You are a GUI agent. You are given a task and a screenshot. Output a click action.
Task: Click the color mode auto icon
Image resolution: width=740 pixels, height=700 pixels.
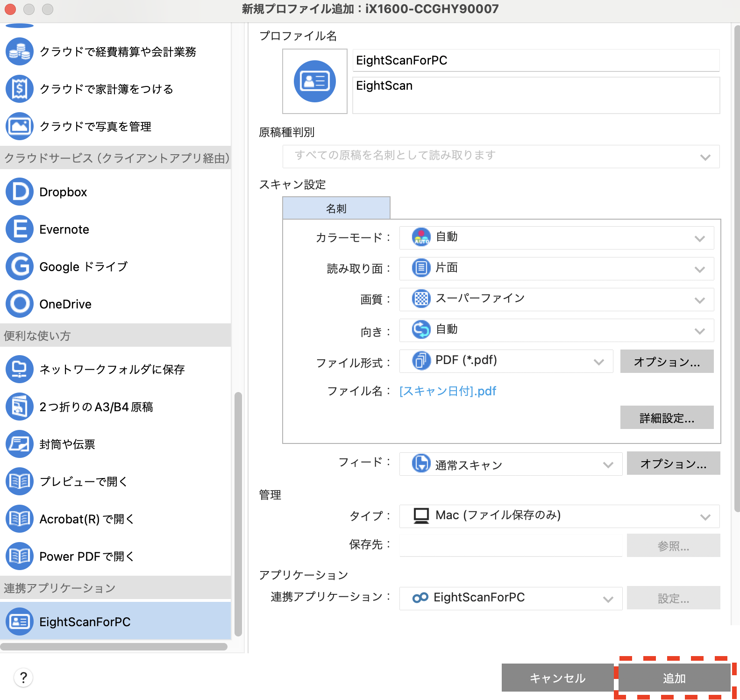[x=421, y=237]
